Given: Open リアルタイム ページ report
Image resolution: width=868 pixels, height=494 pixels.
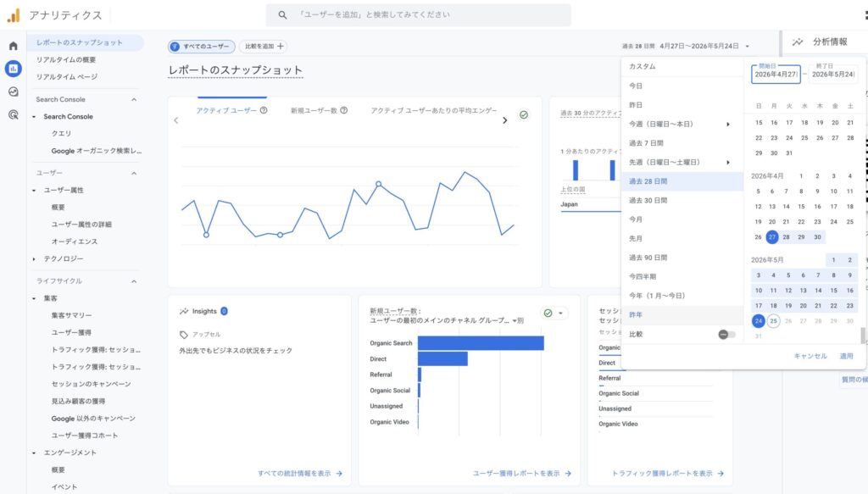Looking at the screenshot, I should (x=66, y=77).
